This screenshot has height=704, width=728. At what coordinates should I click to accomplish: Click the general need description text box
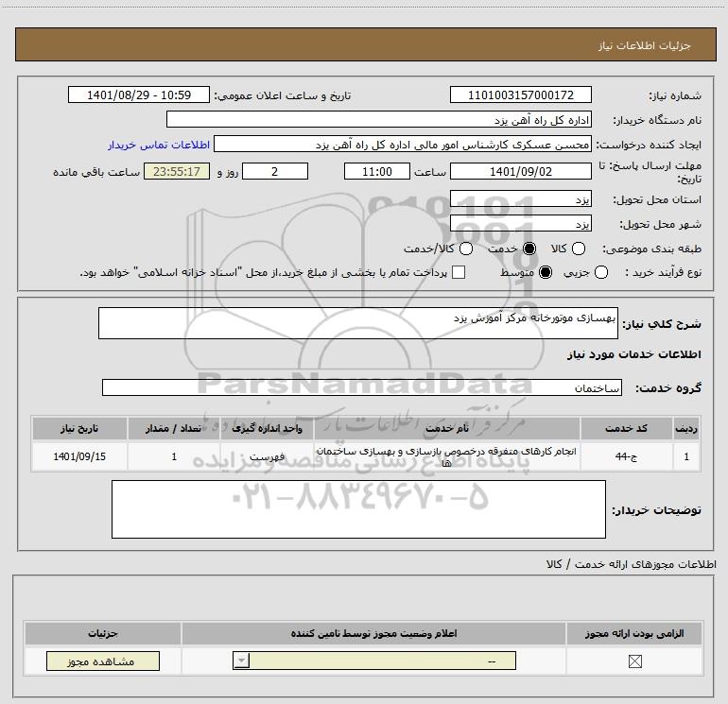click(358, 323)
